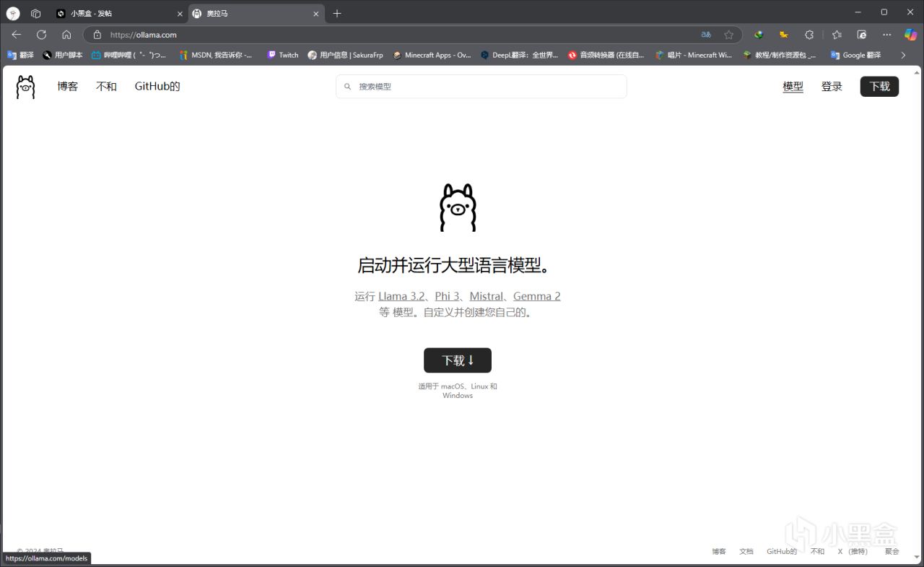Open the Copilot sidebar icon
924x567 pixels.
[911, 35]
